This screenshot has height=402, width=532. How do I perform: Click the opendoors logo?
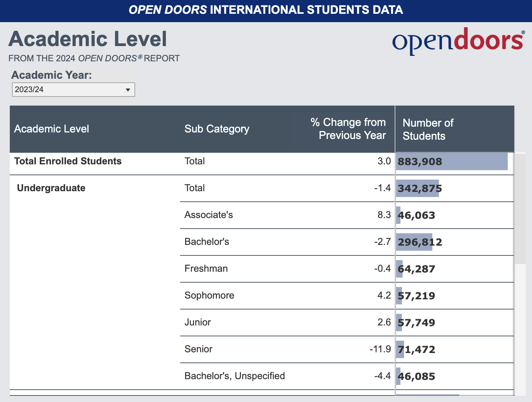[458, 41]
